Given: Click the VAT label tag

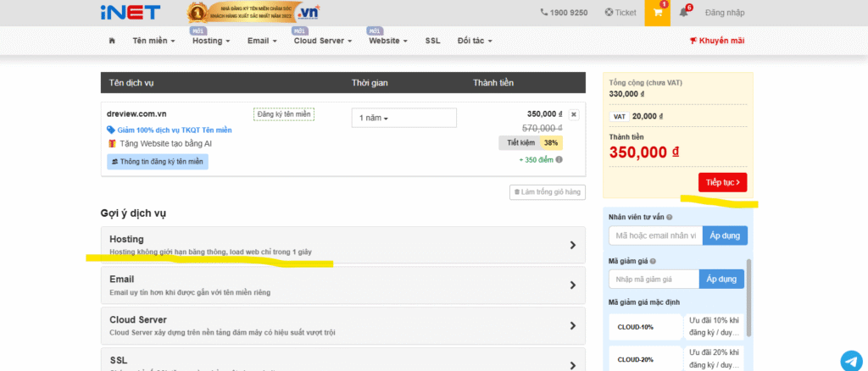Looking at the screenshot, I should coord(618,117).
